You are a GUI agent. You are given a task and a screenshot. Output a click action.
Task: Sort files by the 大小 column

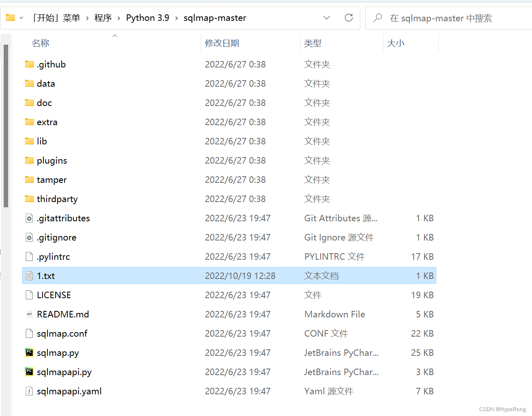396,43
